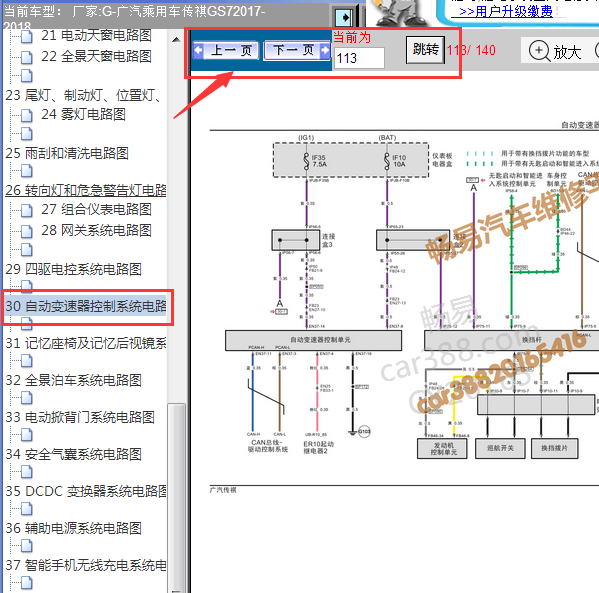Click the G103 ground symbol in the diagram
Viewport: 599px width, 593px height.
pos(364,432)
